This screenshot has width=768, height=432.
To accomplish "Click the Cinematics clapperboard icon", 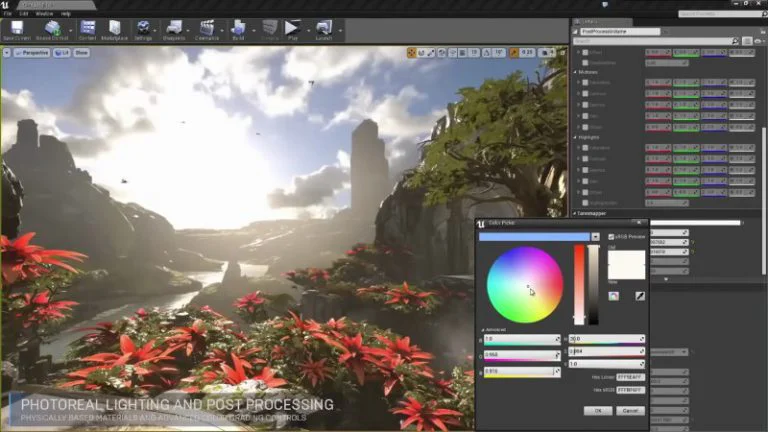I will [x=207, y=29].
